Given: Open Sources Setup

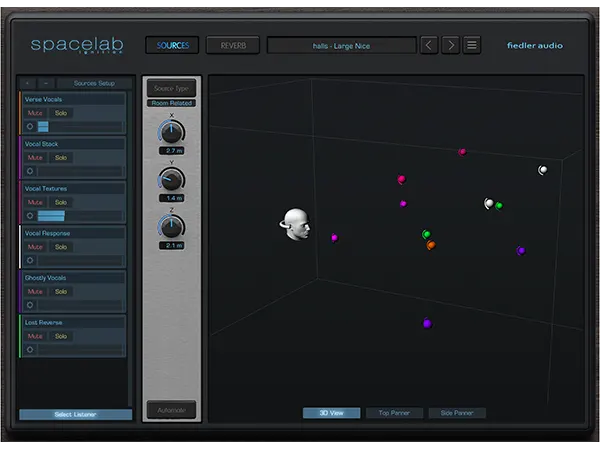Looking at the screenshot, I should tap(94, 83).
